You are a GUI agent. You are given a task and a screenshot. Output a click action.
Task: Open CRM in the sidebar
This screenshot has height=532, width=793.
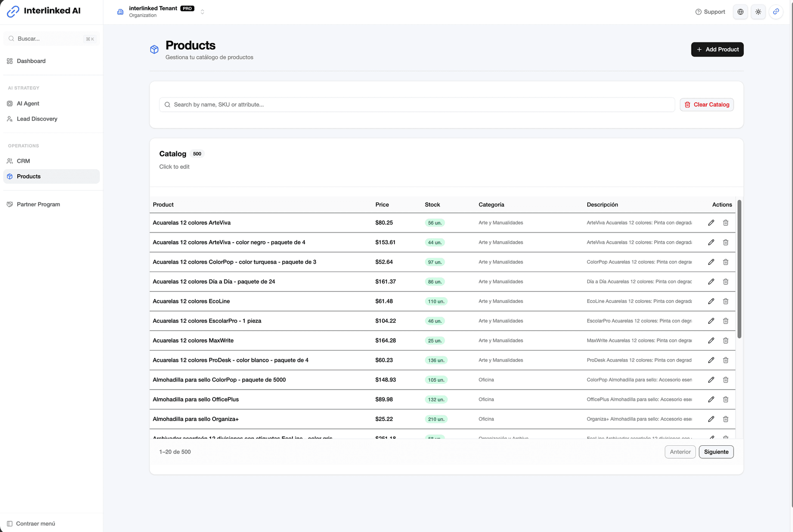[x=52, y=161]
